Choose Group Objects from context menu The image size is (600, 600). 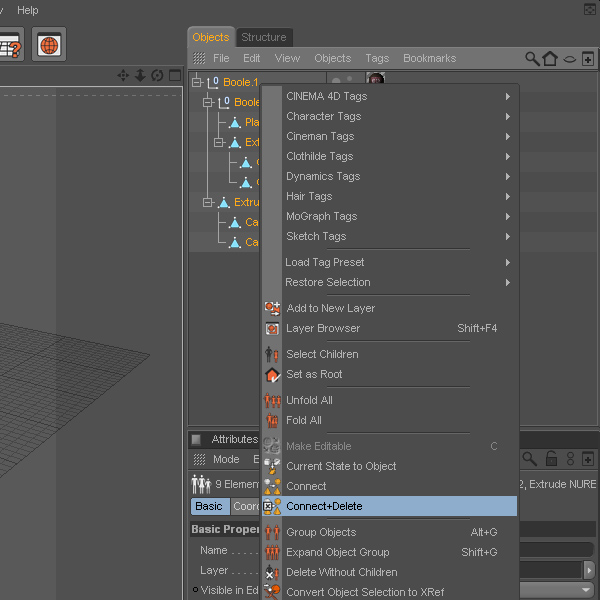point(389,532)
